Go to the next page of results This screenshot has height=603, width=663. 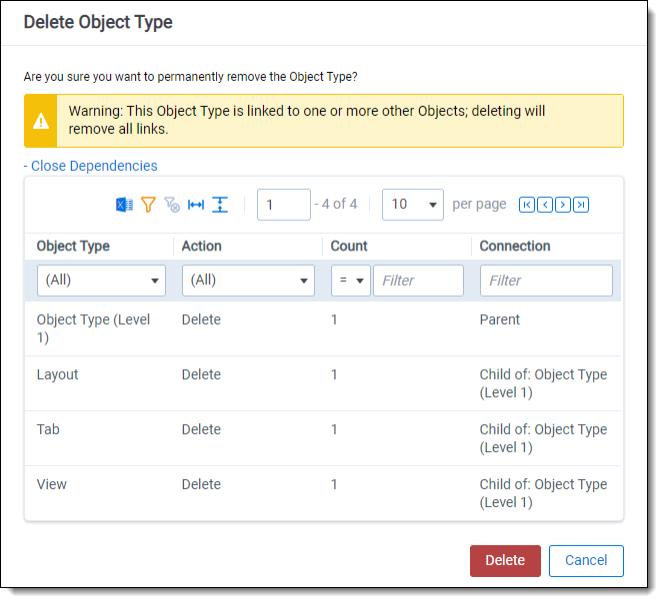[563, 205]
